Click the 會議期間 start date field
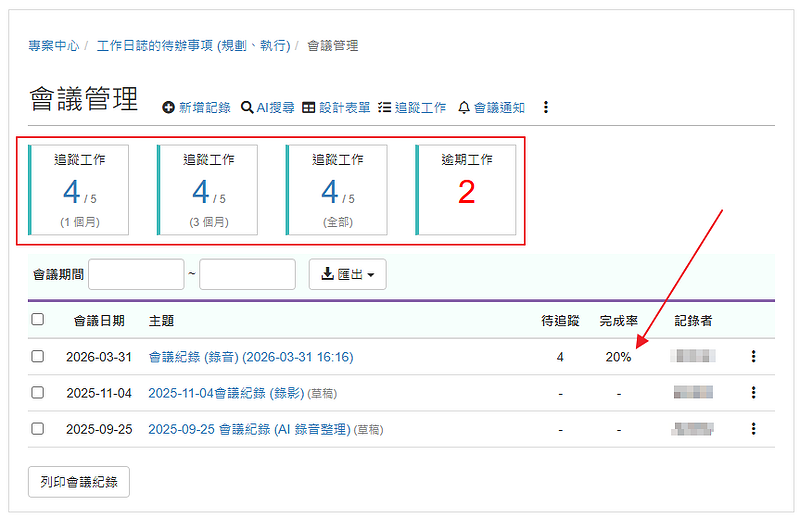This screenshot has width=800, height=518. coord(137,274)
